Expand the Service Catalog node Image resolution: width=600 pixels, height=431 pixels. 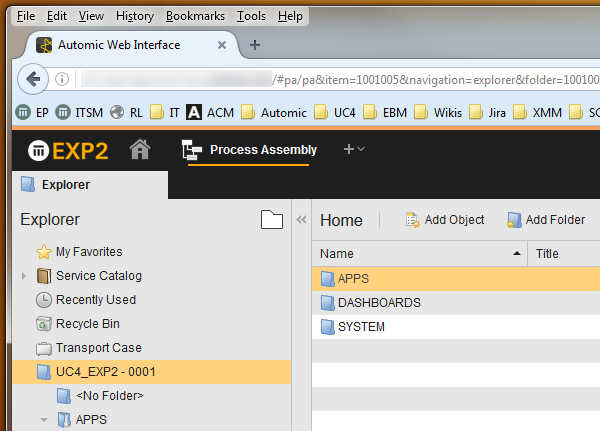point(24,276)
